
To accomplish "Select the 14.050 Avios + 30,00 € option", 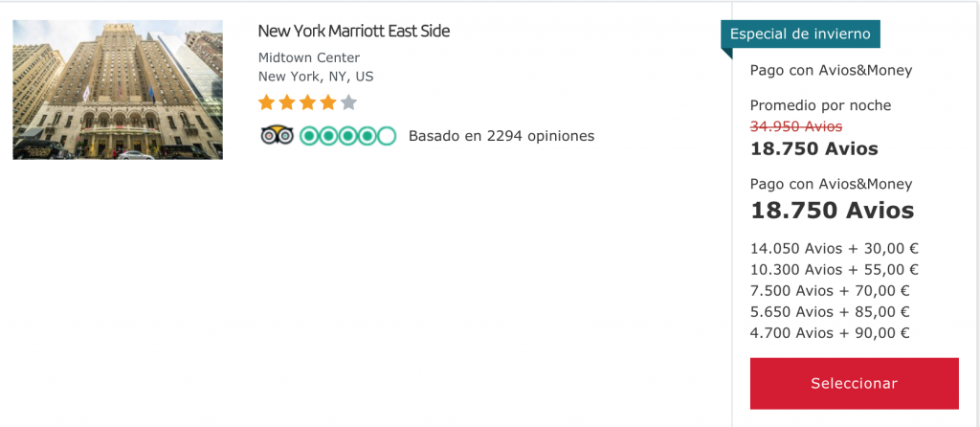I will tap(834, 249).
